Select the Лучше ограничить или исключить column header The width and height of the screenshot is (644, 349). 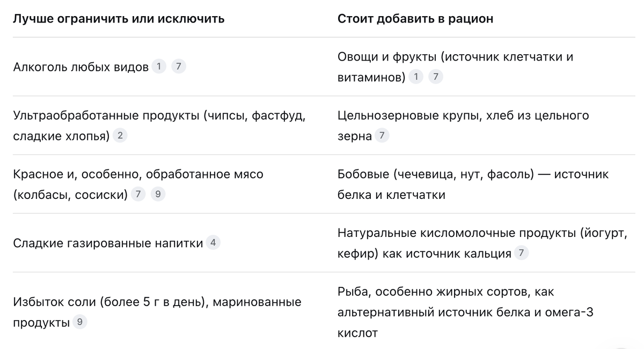(119, 19)
